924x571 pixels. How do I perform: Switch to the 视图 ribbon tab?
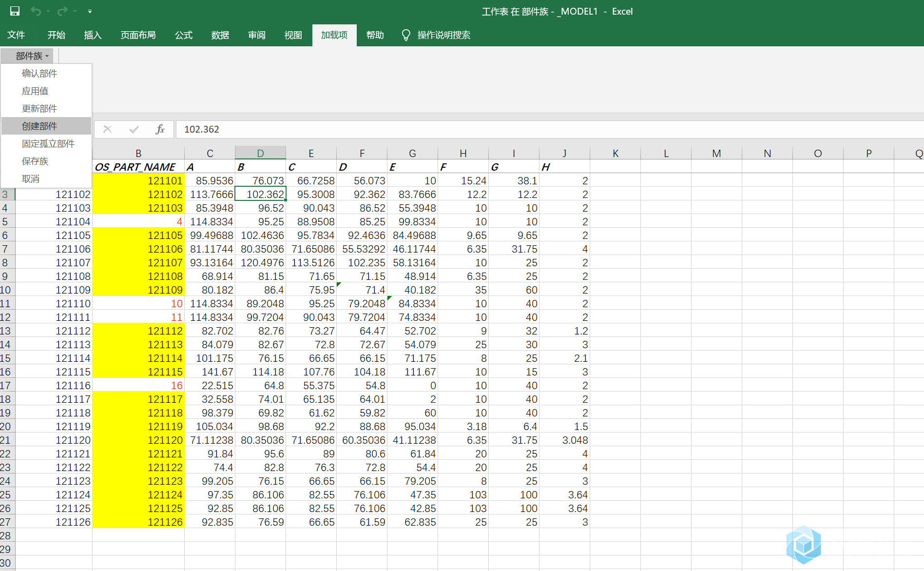point(293,35)
